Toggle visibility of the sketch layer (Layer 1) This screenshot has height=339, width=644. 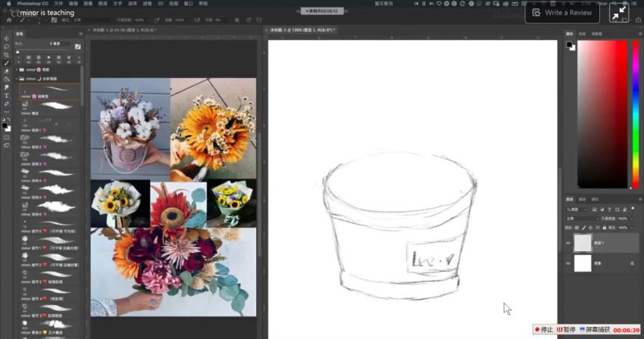pyautogui.click(x=568, y=243)
